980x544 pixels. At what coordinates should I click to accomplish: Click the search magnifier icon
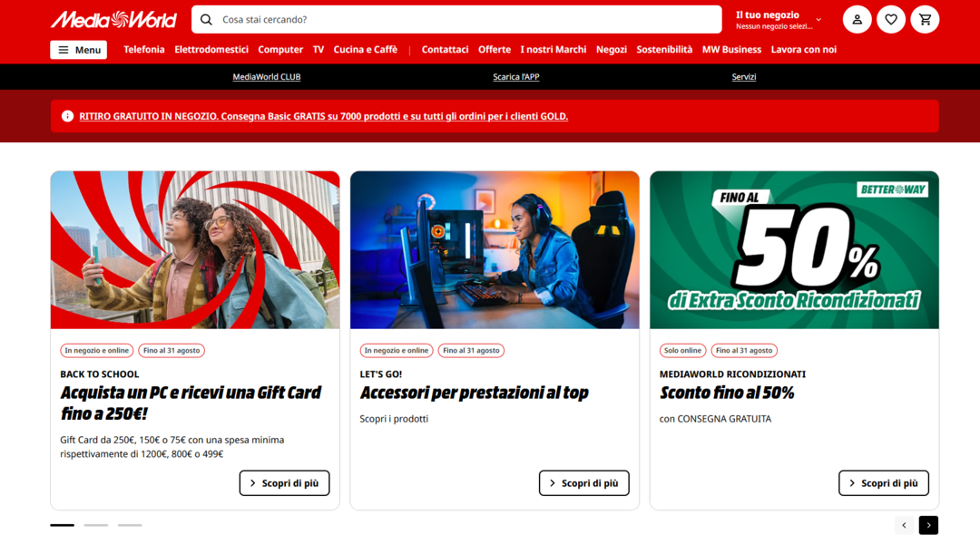click(206, 19)
